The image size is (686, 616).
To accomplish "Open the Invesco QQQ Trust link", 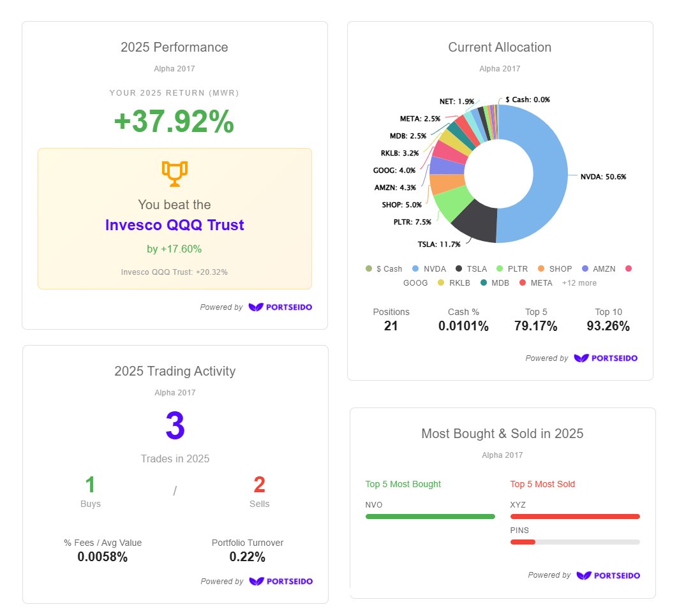I will click(x=174, y=224).
